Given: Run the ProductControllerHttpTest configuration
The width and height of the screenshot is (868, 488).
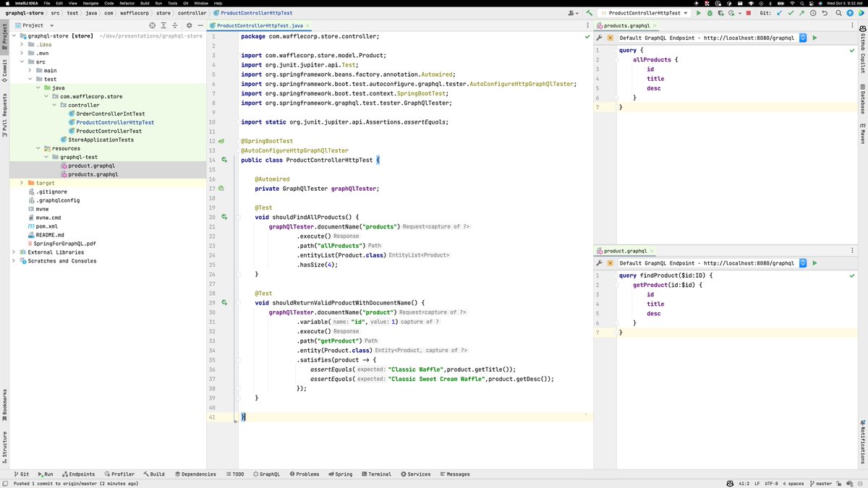Looking at the screenshot, I should point(699,12).
